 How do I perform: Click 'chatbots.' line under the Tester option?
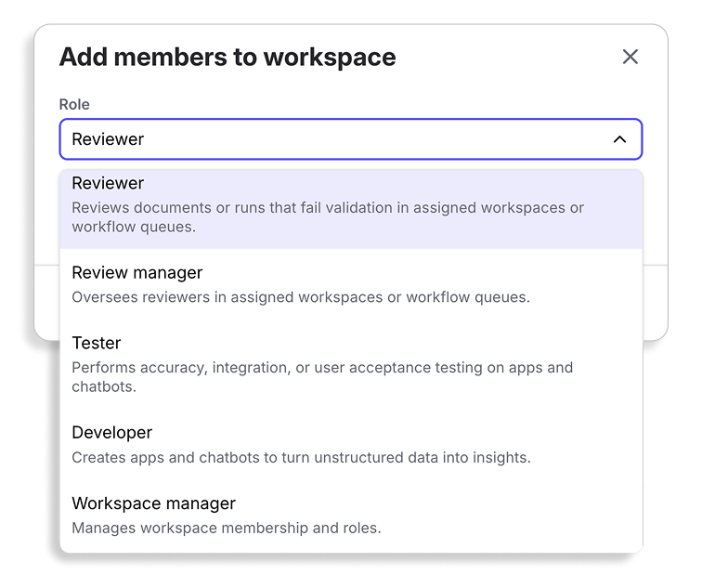(104, 386)
